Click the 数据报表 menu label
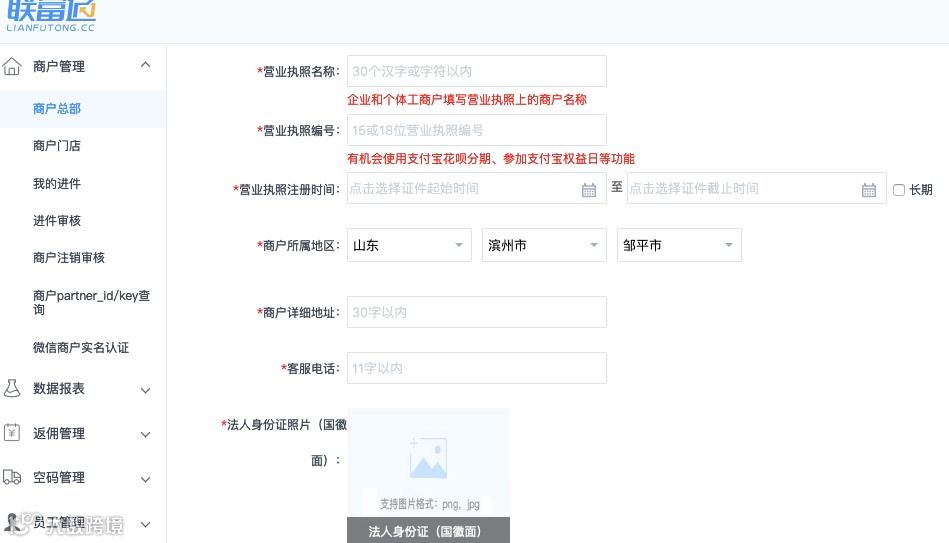The width and height of the screenshot is (949, 543). click(59, 388)
